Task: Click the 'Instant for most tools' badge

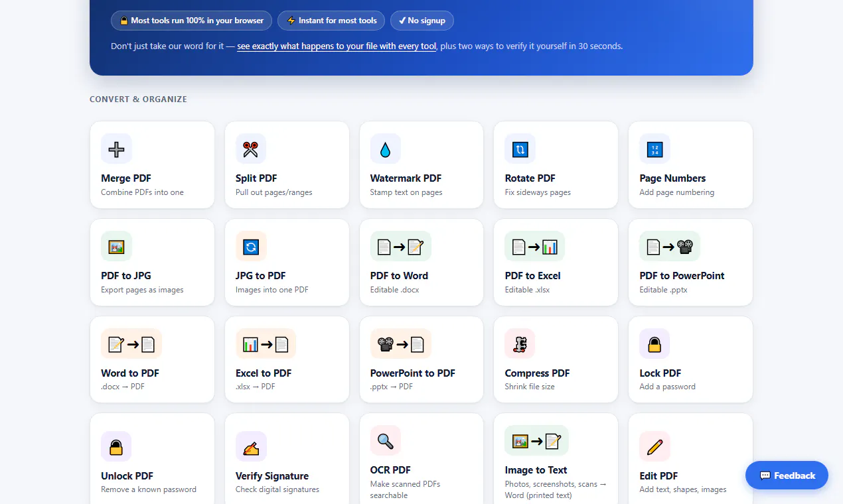Action: click(x=331, y=21)
